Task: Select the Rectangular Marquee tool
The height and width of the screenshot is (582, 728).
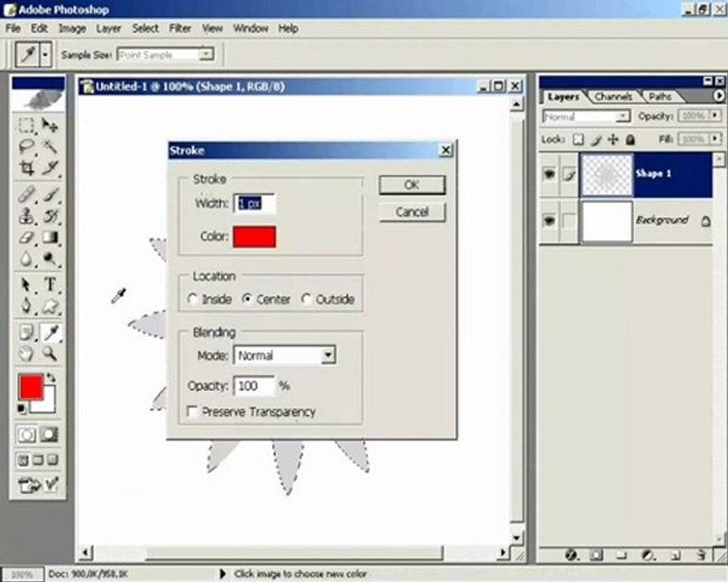Action: click(26, 125)
